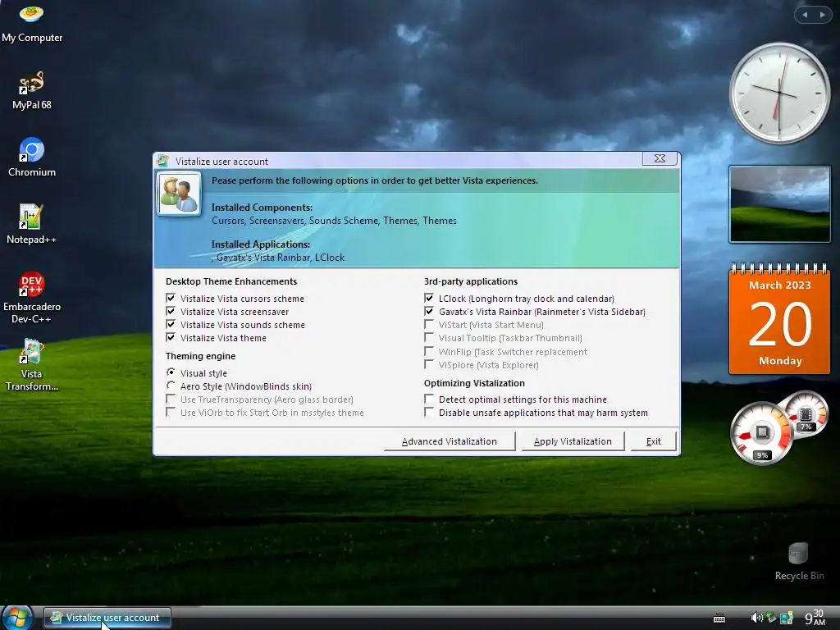Click the volume speaker tray icon
The image size is (840, 630).
756,618
